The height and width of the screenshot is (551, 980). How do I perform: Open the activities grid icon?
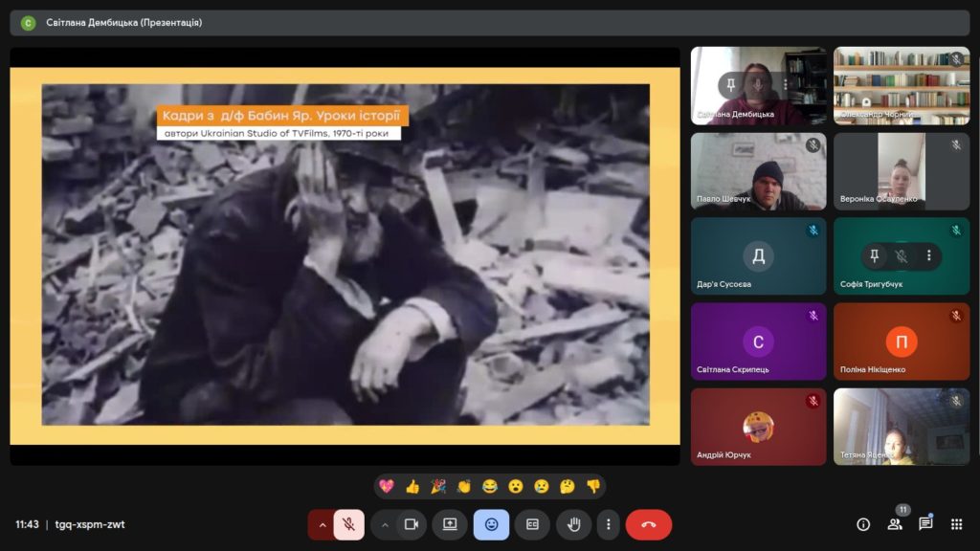click(x=956, y=524)
